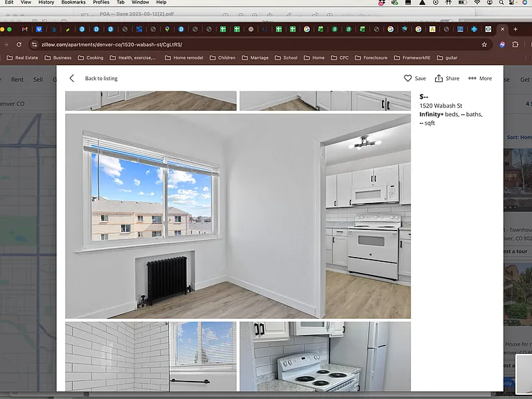Open the Share option for this listing
Screen dimensions: 532x399
click(x=447, y=78)
